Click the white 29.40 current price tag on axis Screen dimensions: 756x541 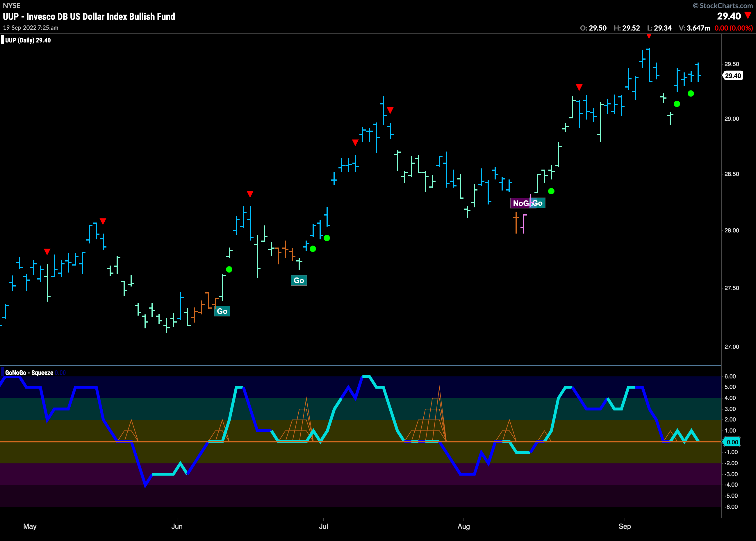(733, 76)
